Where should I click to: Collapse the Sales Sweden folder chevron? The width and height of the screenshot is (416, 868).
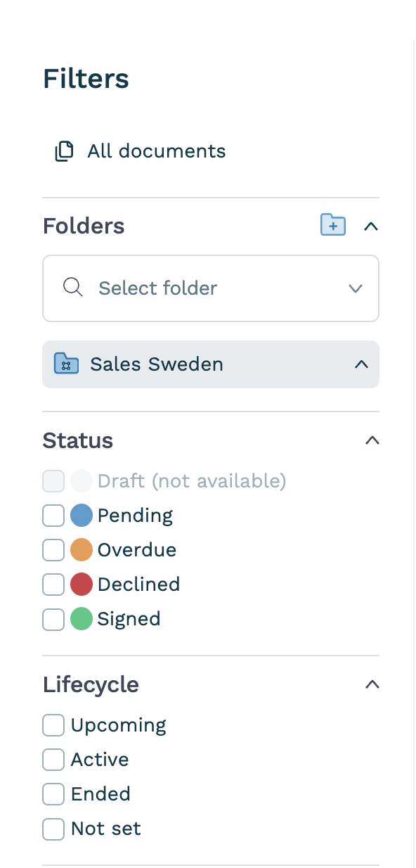point(361,364)
